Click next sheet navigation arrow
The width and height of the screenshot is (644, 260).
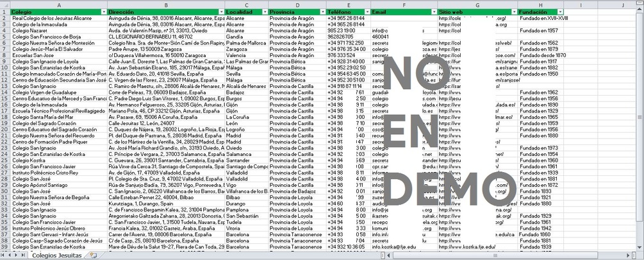click(17, 256)
